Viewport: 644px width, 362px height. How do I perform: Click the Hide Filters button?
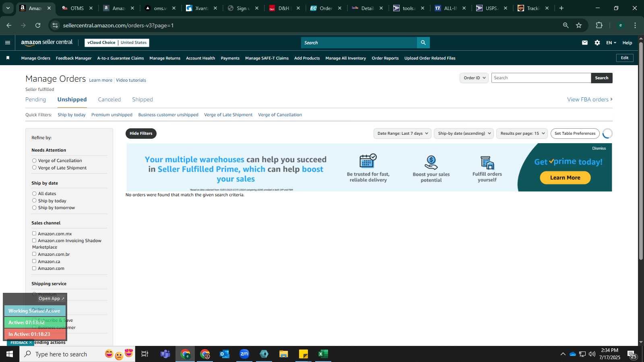click(x=141, y=134)
